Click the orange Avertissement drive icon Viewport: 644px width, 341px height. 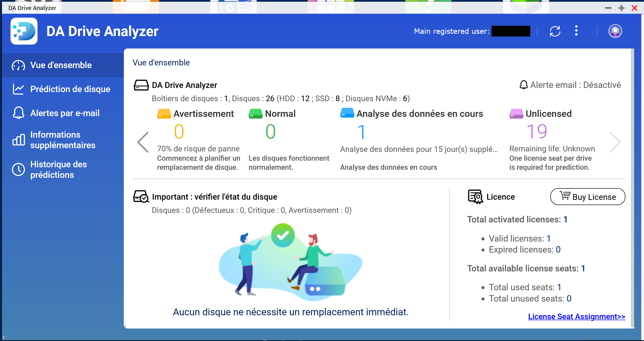(164, 113)
